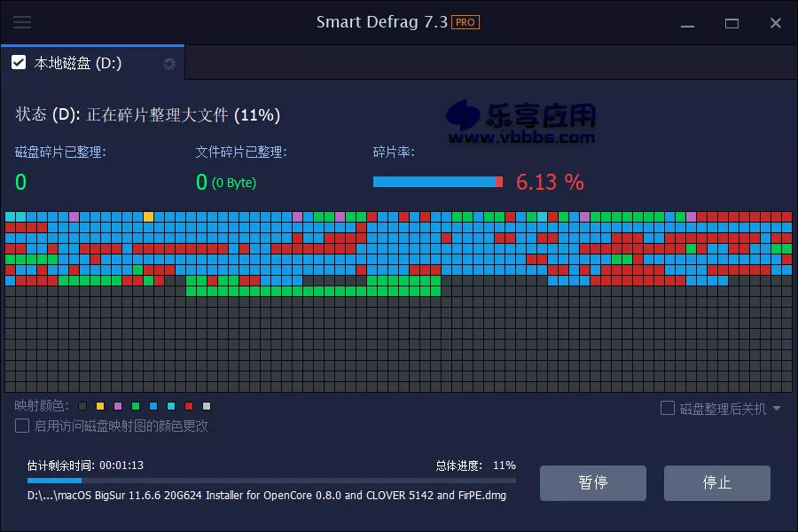Enable 启用访问磁盘映射图的颜色更改

click(20, 426)
